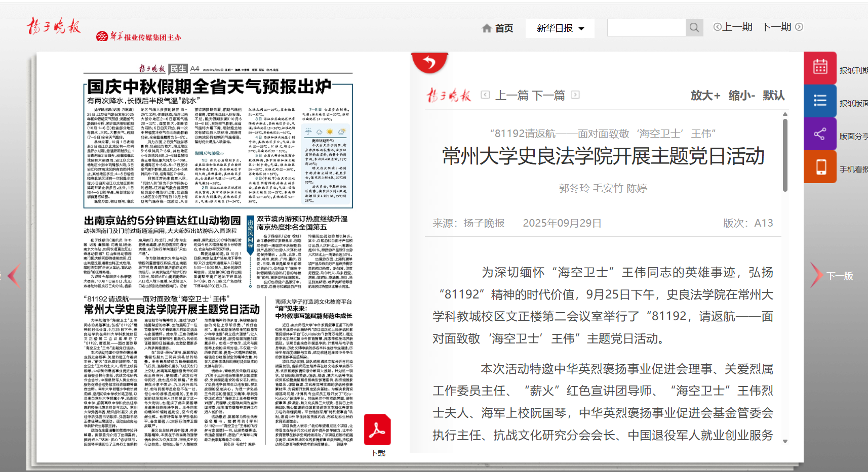The image size is (868, 472).
Task: Go to next page 下一版 arrow
Action: pos(816,276)
